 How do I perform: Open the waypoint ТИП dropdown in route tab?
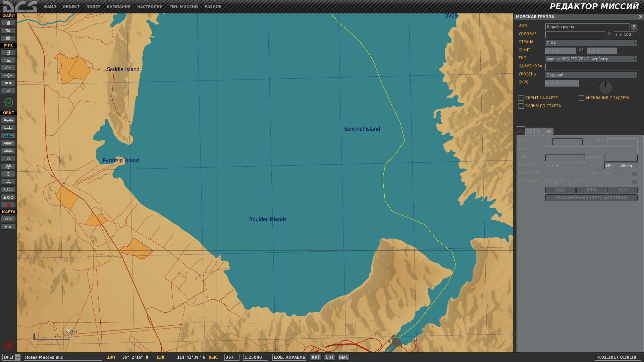(565, 158)
